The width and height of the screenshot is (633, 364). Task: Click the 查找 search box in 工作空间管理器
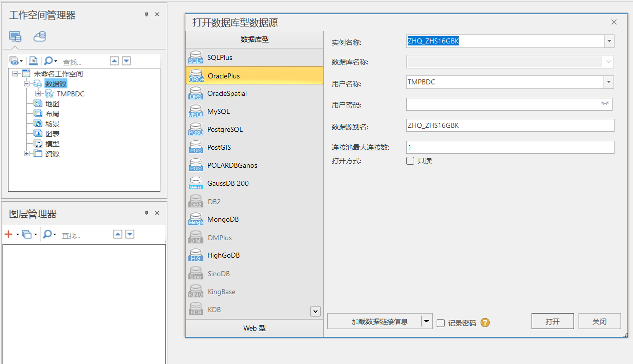(x=84, y=62)
